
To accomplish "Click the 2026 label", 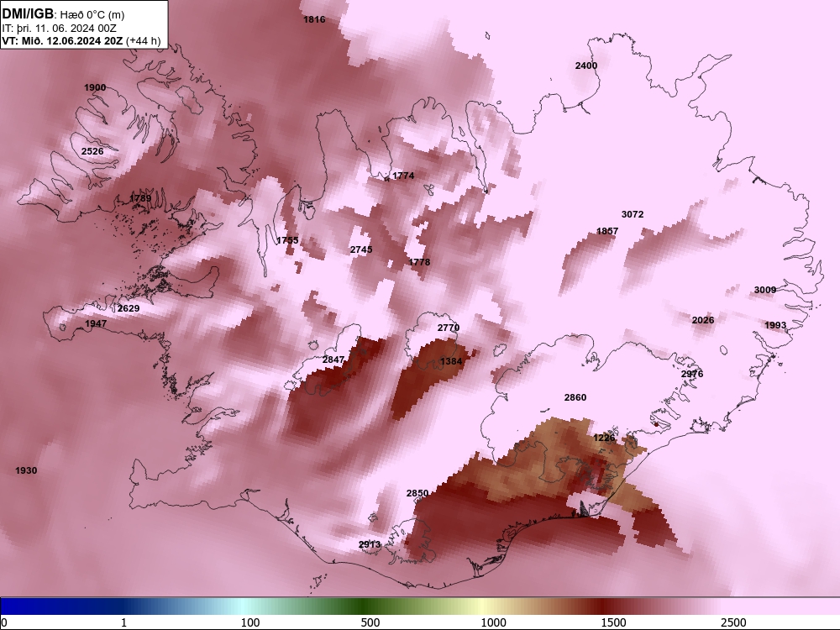I will tap(703, 320).
